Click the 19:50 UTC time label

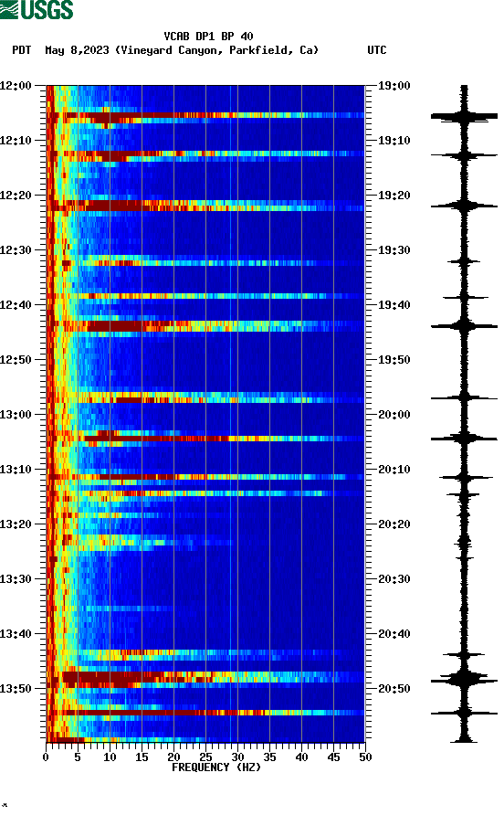click(394, 360)
